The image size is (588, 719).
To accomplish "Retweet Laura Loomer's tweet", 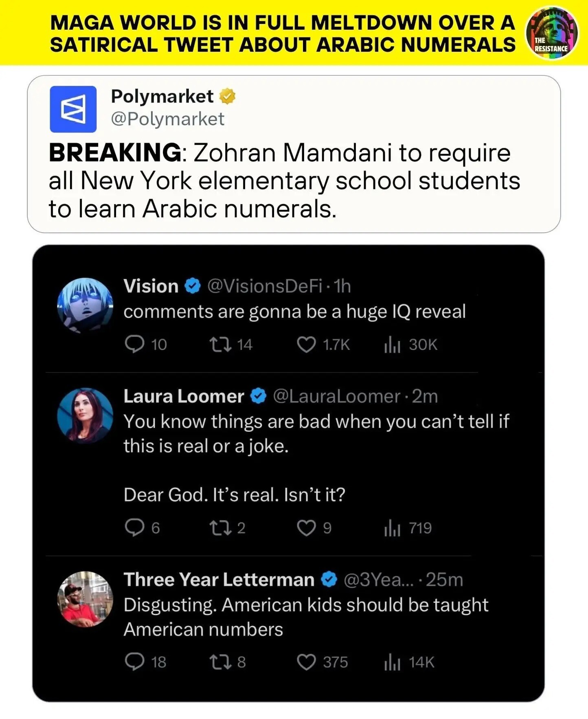I will 220,528.
